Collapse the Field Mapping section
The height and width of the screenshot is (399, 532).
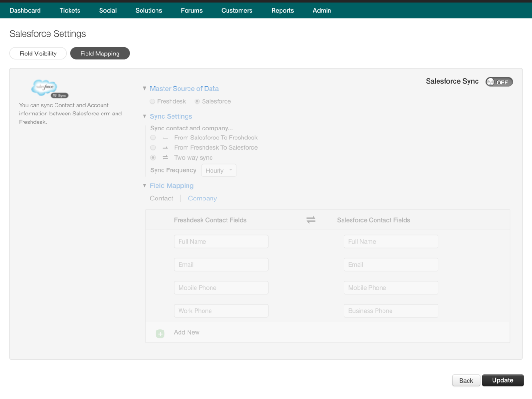coord(145,185)
